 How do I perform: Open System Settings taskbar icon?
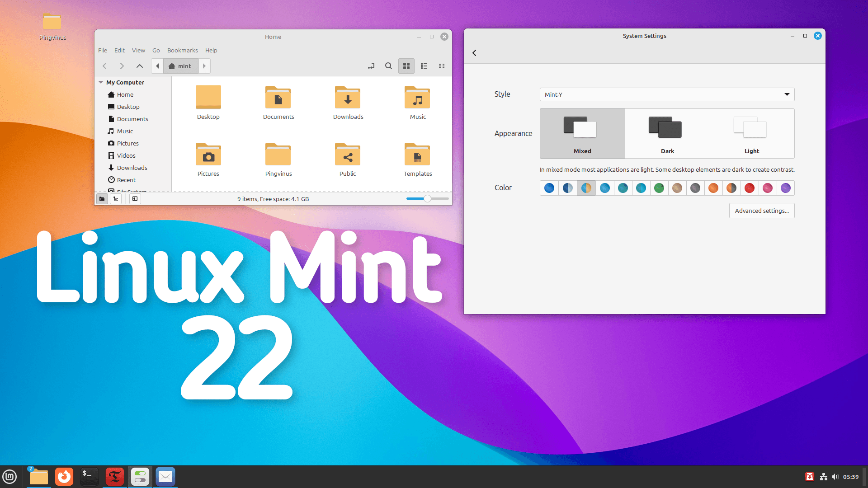140,477
